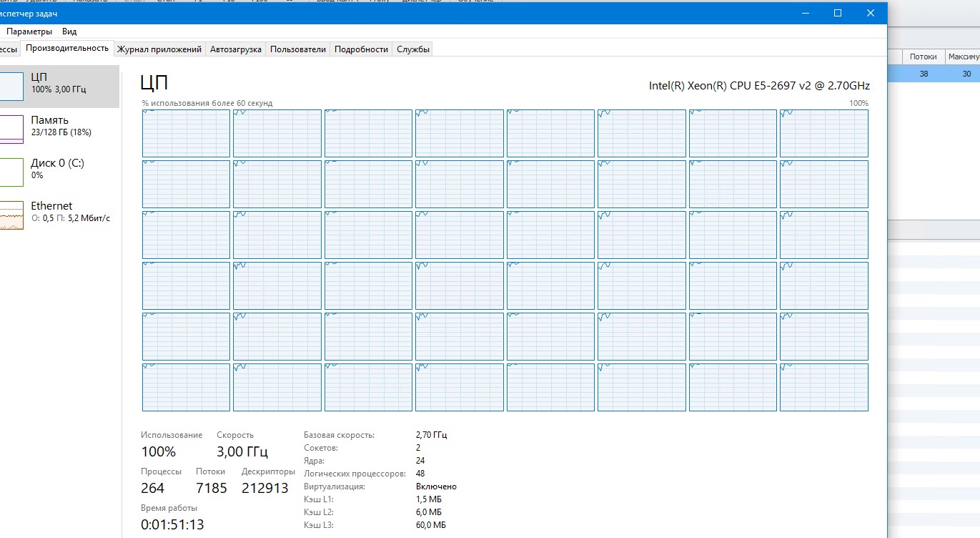Open the Пользователи tab
The width and height of the screenshot is (980, 538).
click(x=298, y=49)
